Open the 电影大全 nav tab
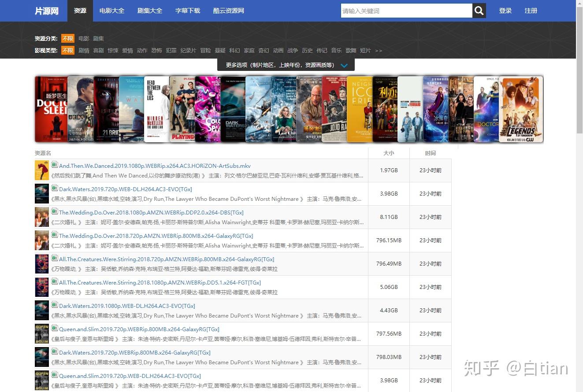 (112, 11)
